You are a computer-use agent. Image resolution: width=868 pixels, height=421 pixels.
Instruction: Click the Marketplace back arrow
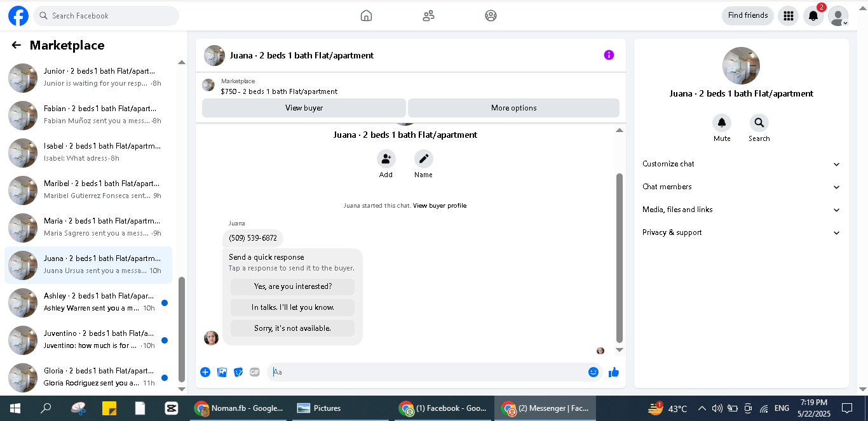pyautogui.click(x=17, y=45)
